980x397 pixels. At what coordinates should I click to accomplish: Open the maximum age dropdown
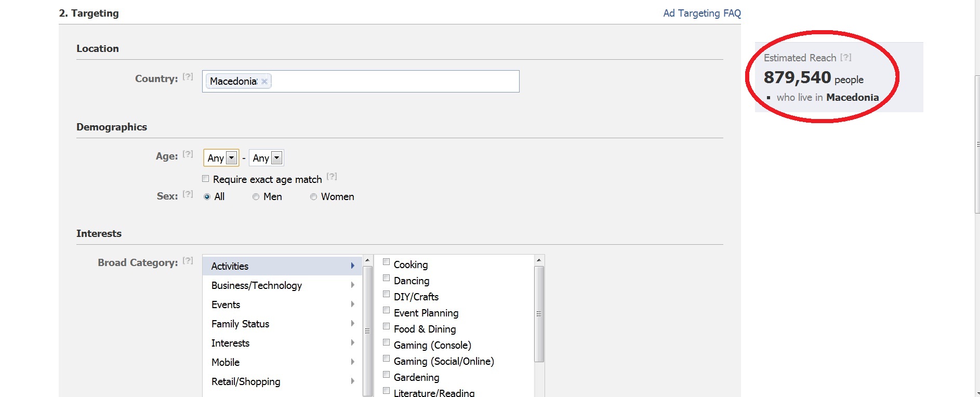coord(267,158)
